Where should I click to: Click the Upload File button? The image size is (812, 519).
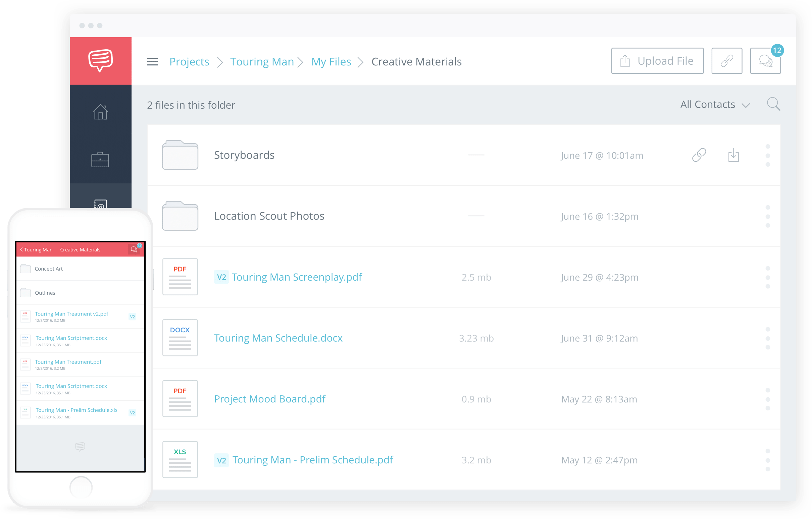(x=657, y=61)
